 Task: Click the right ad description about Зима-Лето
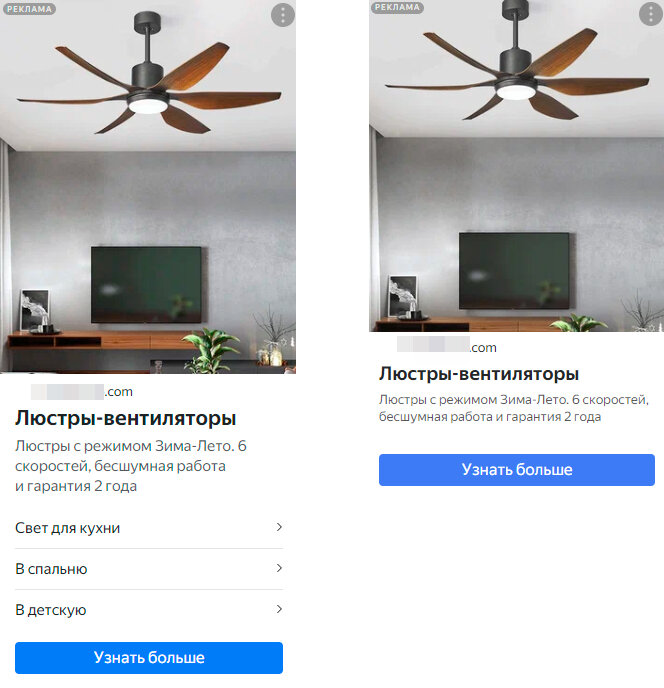tap(513, 408)
